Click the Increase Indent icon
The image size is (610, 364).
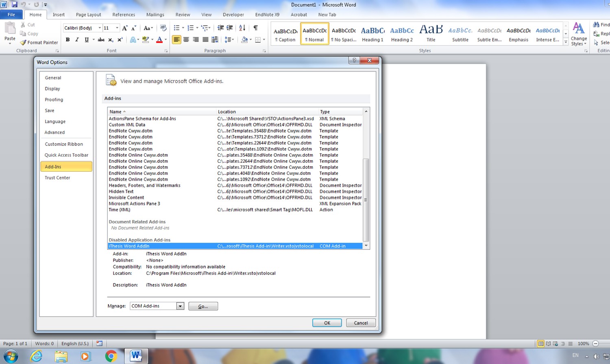point(230,28)
